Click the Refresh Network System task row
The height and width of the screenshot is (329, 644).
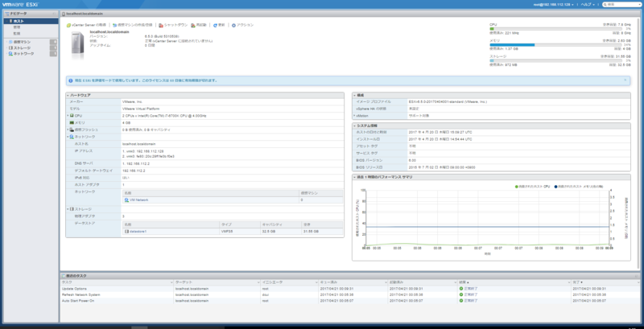click(x=350, y=294)
